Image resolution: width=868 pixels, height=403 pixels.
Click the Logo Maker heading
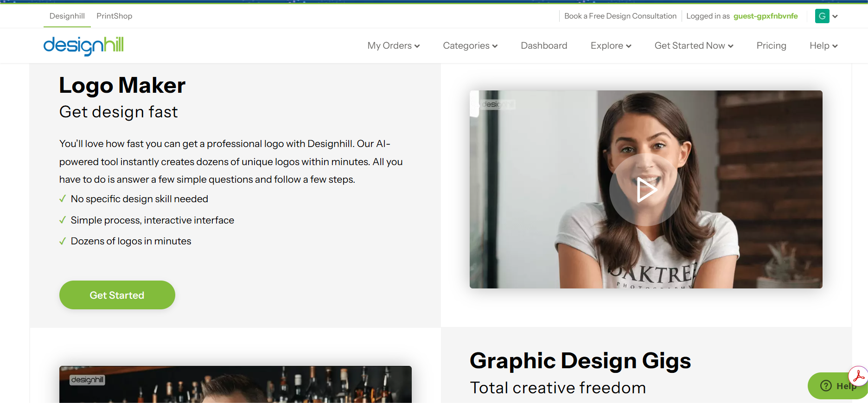pos(122,85)
